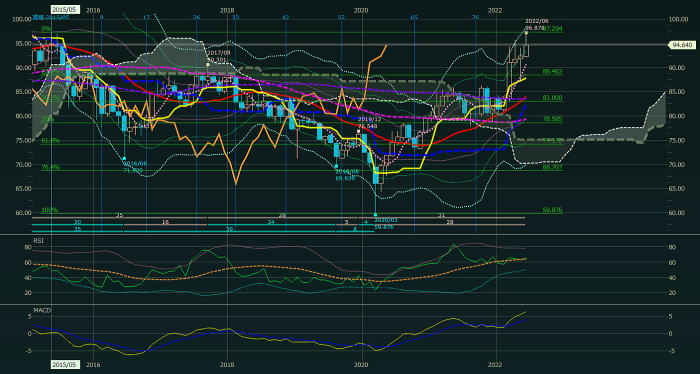Click the 2020 year label on bottom axis
700x374 pixels.
(361, 365)
